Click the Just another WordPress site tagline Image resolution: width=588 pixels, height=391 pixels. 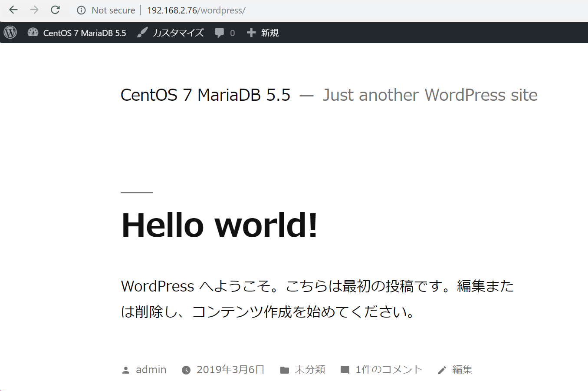[x=430, y=95]
